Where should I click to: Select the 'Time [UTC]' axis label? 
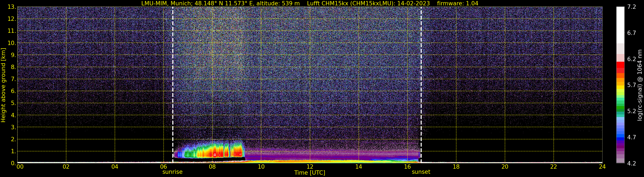click(310, 173)
